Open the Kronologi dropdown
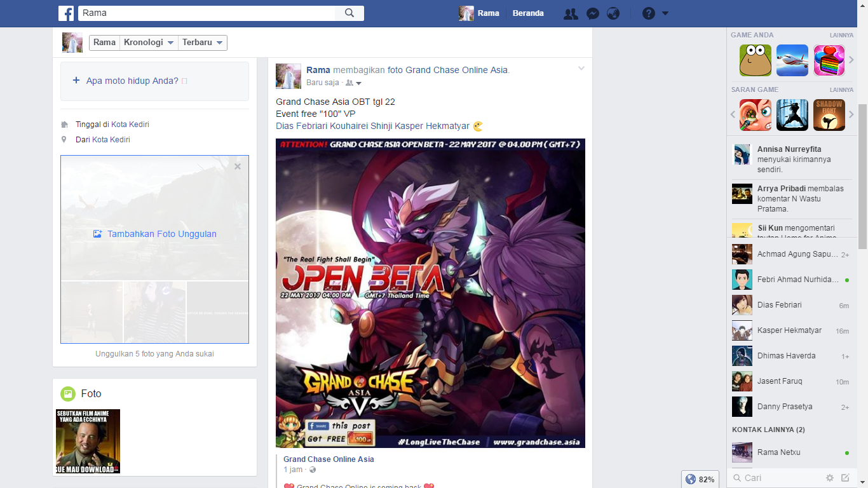 pyautogui.click(x=149, y=43)
